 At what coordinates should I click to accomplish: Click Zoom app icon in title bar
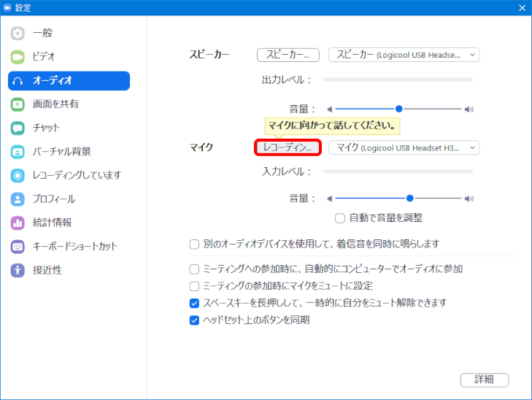(7, 7)
